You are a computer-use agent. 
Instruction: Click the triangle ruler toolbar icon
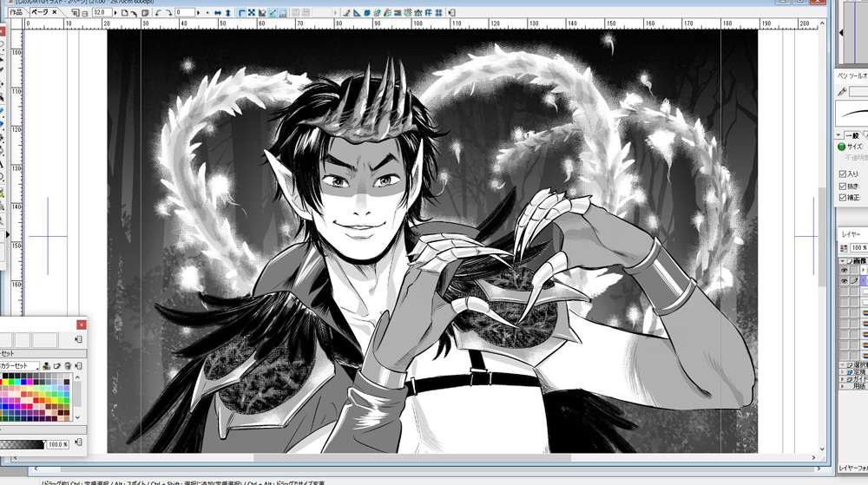(x=357, y=12)
